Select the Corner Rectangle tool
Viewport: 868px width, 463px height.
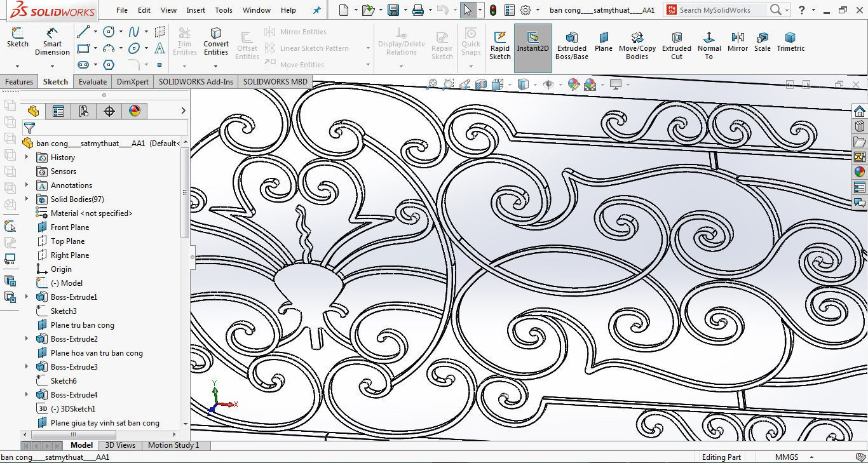coord(83,48)
